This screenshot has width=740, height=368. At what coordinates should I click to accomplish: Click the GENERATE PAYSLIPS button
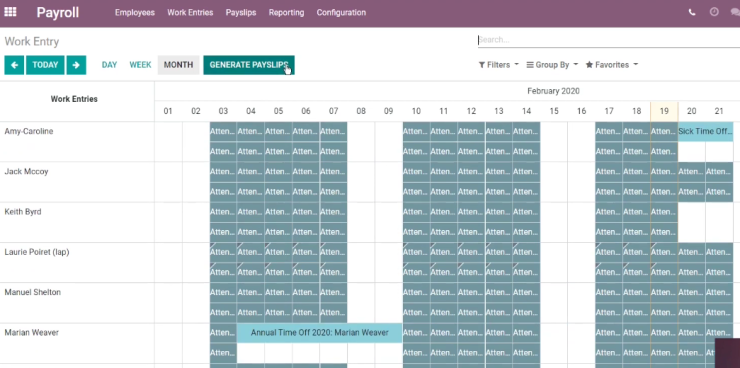click(x=249, y=65)
